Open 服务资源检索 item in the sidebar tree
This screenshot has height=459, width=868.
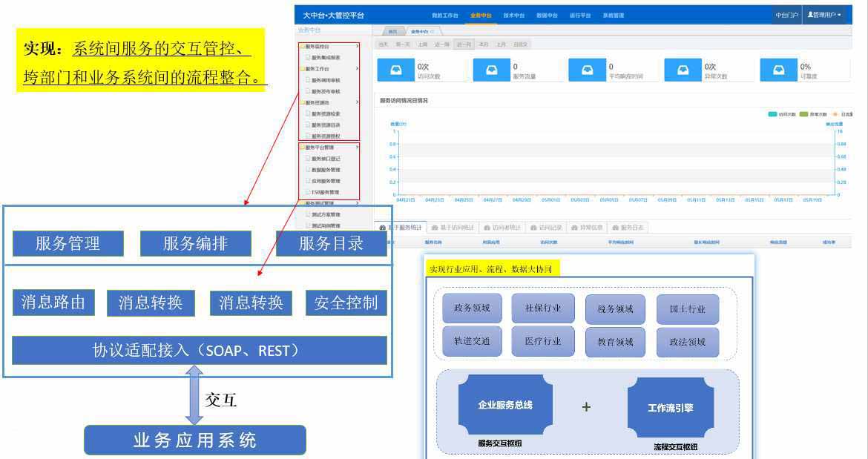(x=326, y=114)
